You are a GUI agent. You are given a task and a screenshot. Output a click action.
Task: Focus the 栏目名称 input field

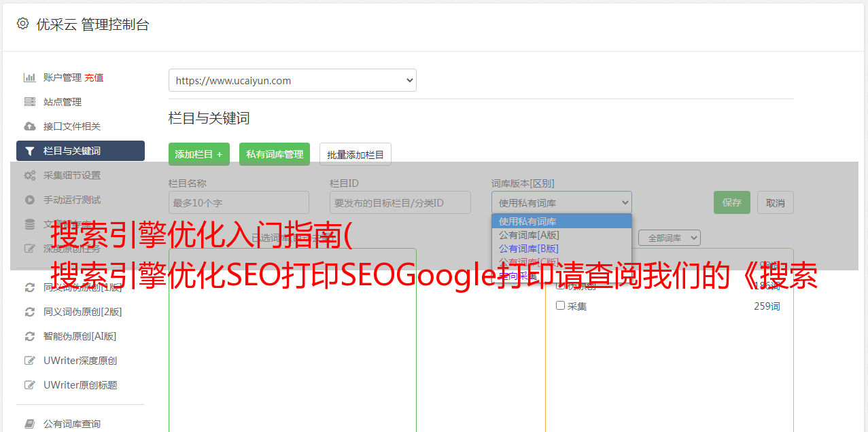coord(239,202)
